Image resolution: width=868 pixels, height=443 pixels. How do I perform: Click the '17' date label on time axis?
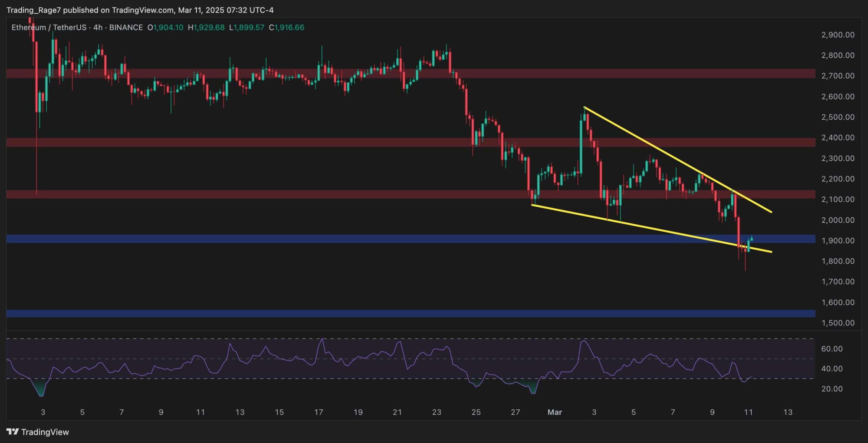point(318,412)
